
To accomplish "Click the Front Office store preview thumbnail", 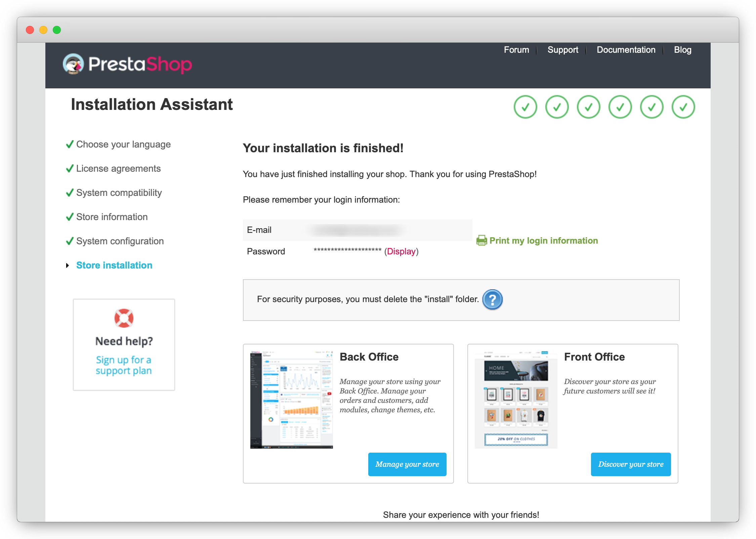I will click(x=516, y=400).
